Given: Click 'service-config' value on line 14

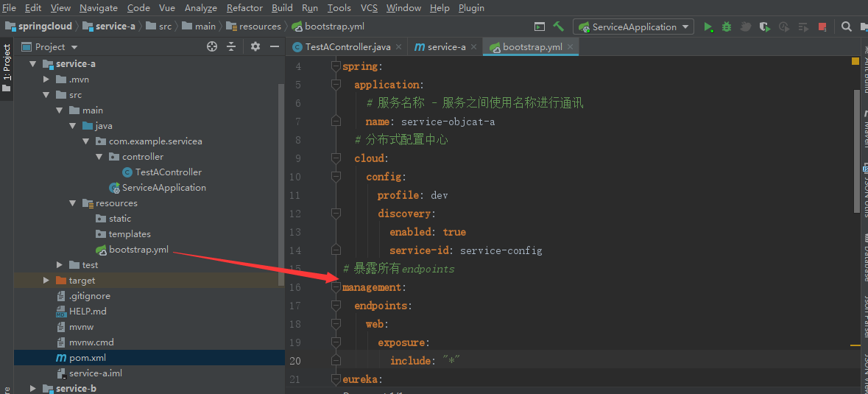Looking at the screenshot, I should [x=501, y=250].
